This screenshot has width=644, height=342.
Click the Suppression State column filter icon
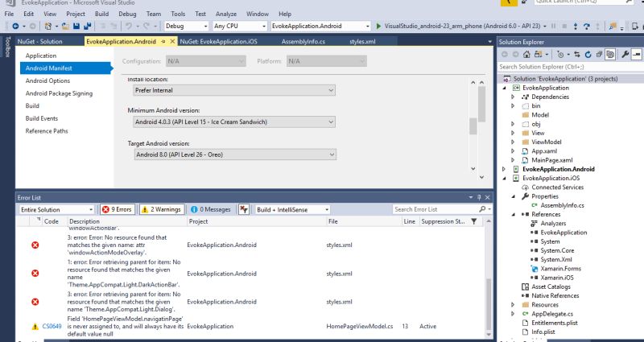(474, 221)
